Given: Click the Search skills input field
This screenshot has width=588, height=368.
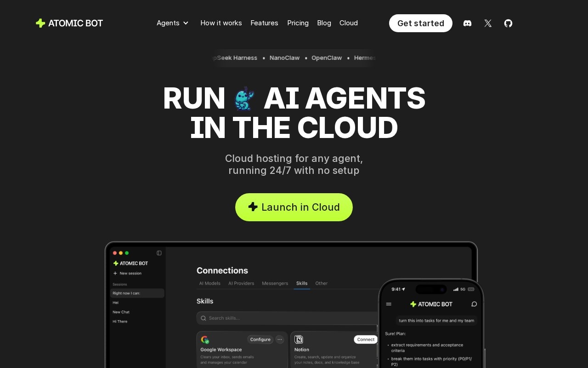Looking at the screenshot, I should pyautogui.click(x=288, y=318).
